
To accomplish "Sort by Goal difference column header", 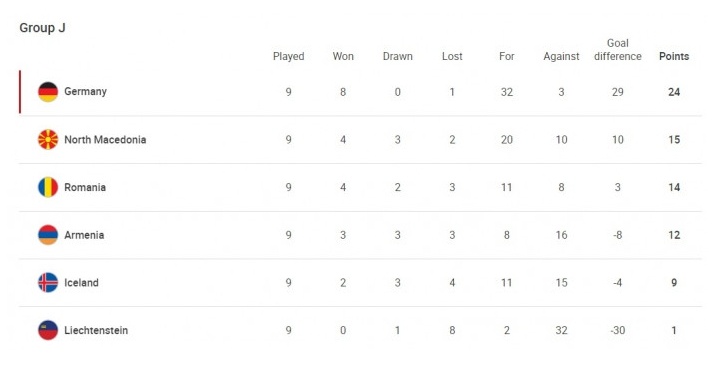I will [x=618, y=50].
